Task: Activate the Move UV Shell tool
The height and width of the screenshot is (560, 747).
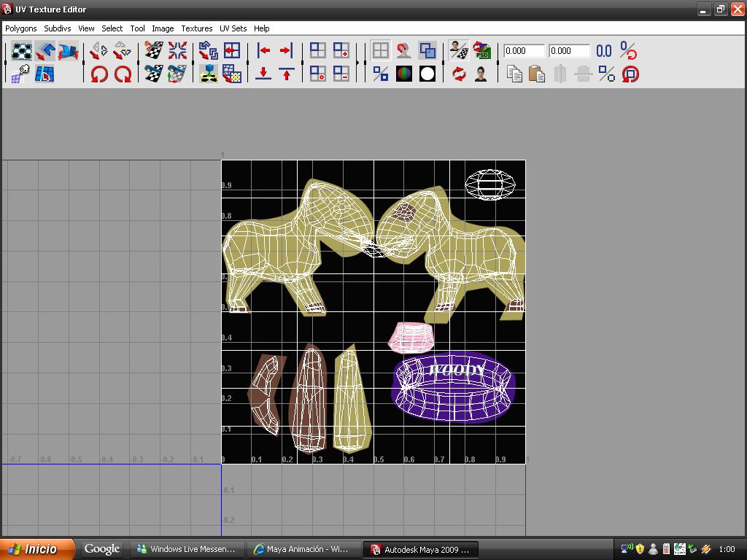Action: click(x=45, y=51)
